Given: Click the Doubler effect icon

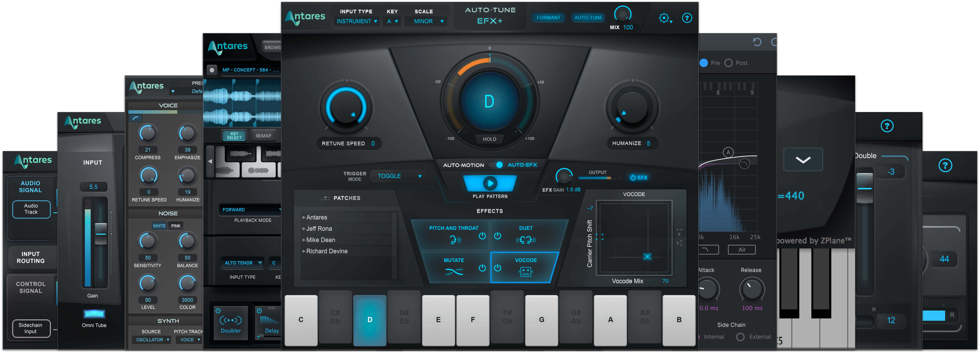Looking at the screenshot, I should click(x=231, y=320).
